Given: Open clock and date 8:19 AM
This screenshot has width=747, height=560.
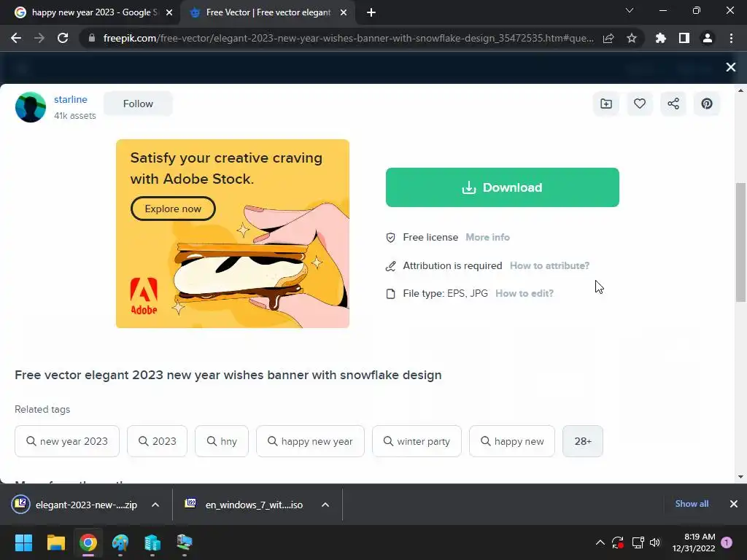Looking at the screenshot, I should 694,542.
